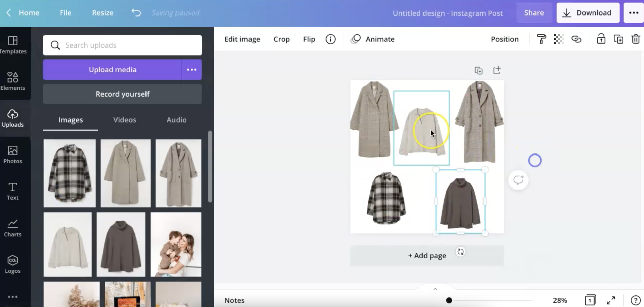The image size is (644, 307).
Task: Click the rotate handle below the sweater
Action: (x=460, y=252)
